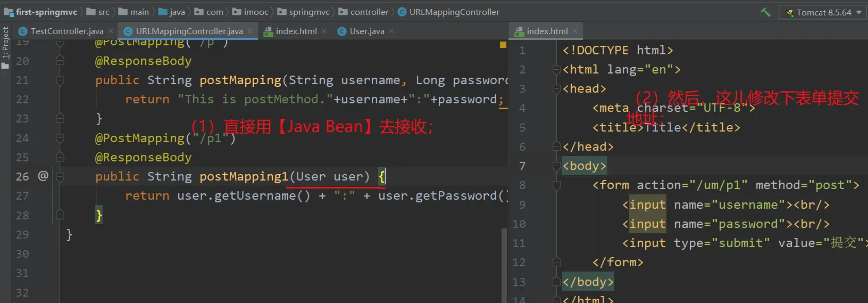Image resolution: width=868 pixels, height=303 pixels.
Task: Click the @ gutter icon at line 26
Action: (43, 176)
